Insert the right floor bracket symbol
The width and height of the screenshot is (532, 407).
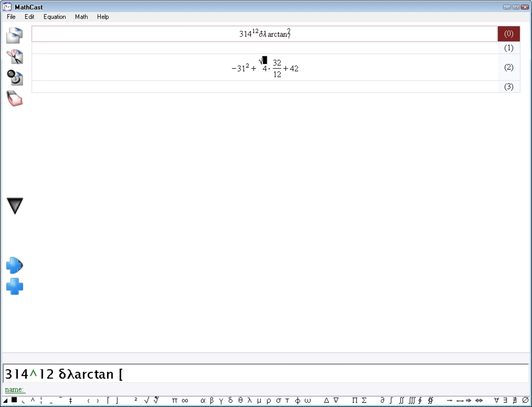[x=117, y=400]
